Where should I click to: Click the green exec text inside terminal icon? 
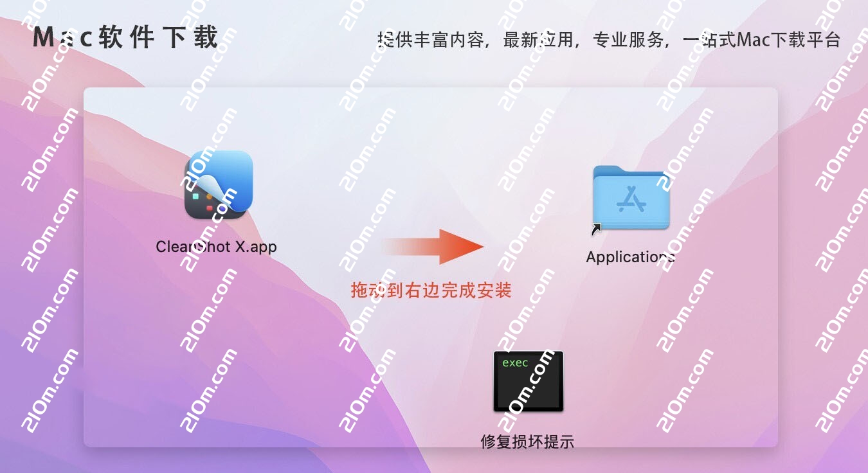click(x=515, y=363)
